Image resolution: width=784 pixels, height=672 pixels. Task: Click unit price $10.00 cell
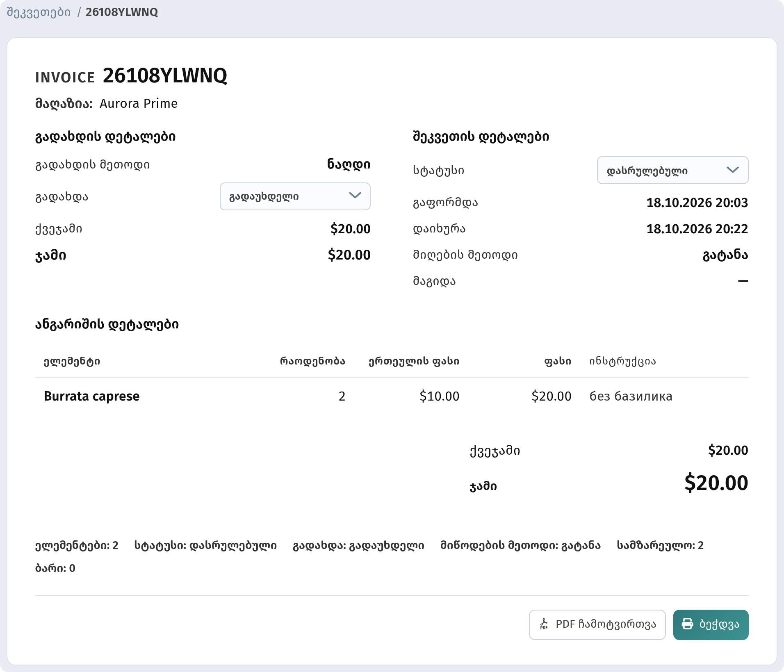tap(439, 396)
